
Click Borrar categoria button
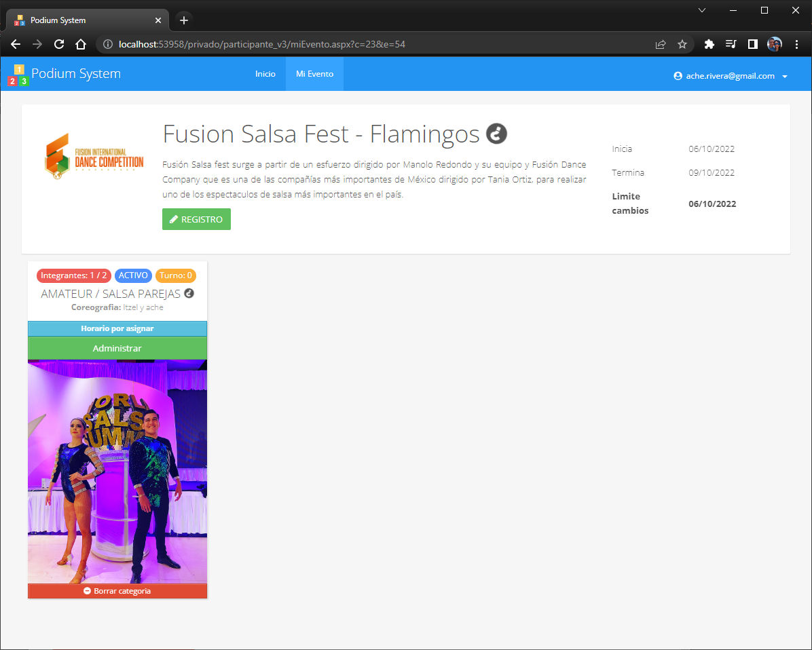[117, 591]
